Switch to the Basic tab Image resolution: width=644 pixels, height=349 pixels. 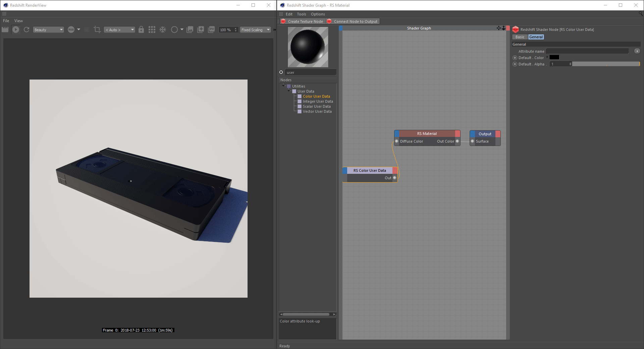tap(520, 37)
